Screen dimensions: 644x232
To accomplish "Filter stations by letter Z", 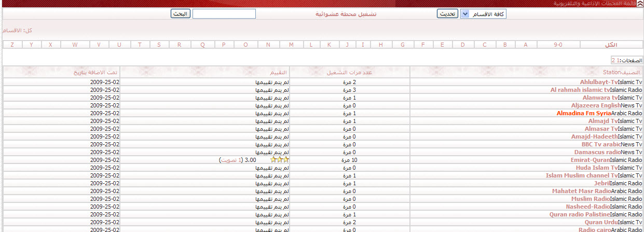I will point(12,45).
